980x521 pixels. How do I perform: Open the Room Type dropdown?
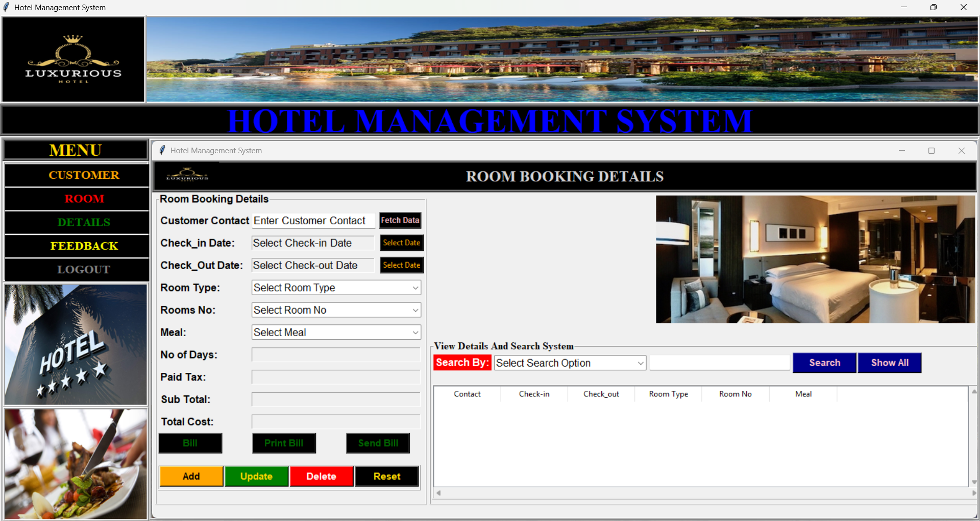[336, 288]
